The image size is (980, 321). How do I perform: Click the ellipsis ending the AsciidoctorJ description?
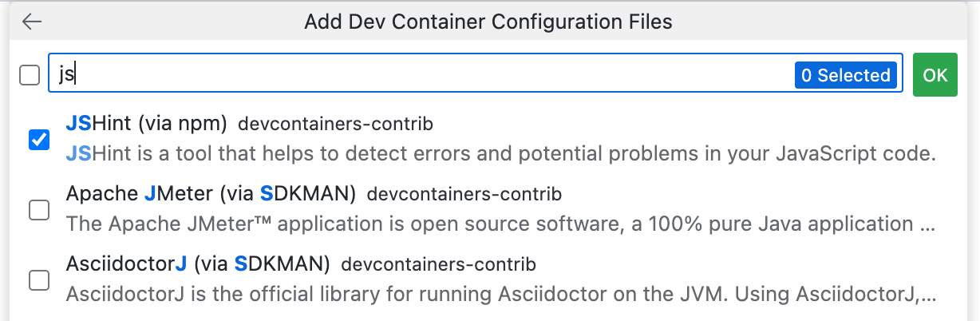click(927, 295)
